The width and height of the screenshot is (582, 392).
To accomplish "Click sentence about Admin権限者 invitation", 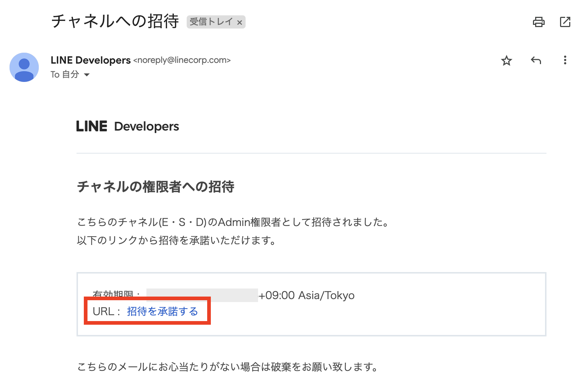I will (x=234, y=222).
